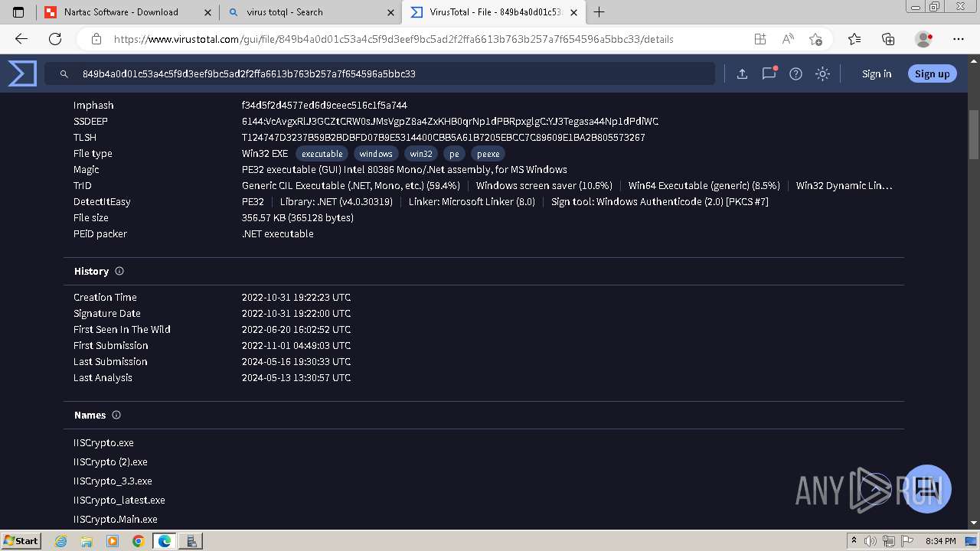Click the Sign in link
980x551 pixels.
(877, 73)
